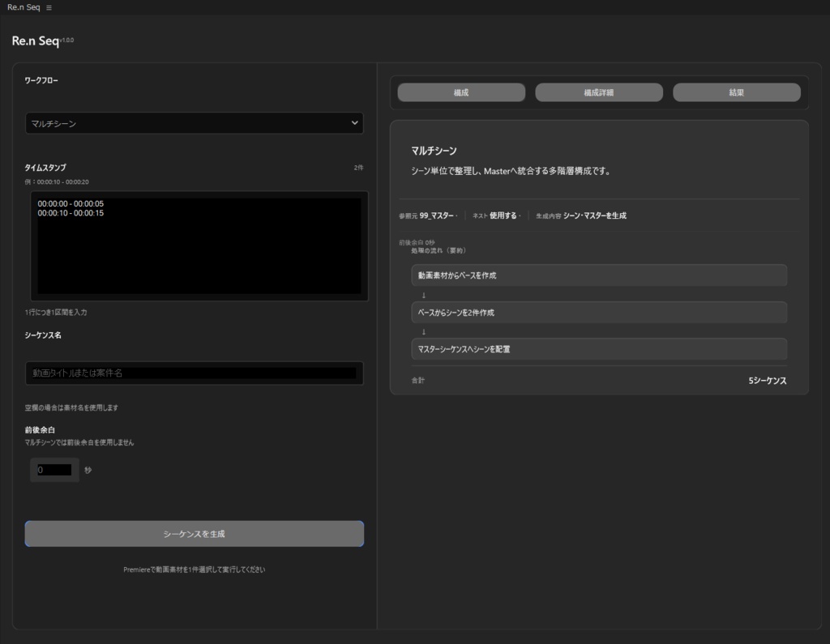Switch to the 構成 tab
The image size is (830, 644).
[x=461, y=92]
